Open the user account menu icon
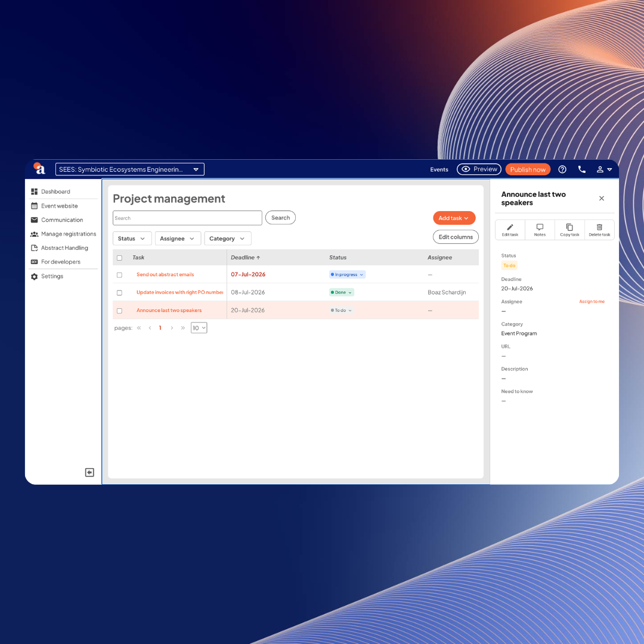The height and width of the screenshot is (644, 644). [x=603, y=169]
